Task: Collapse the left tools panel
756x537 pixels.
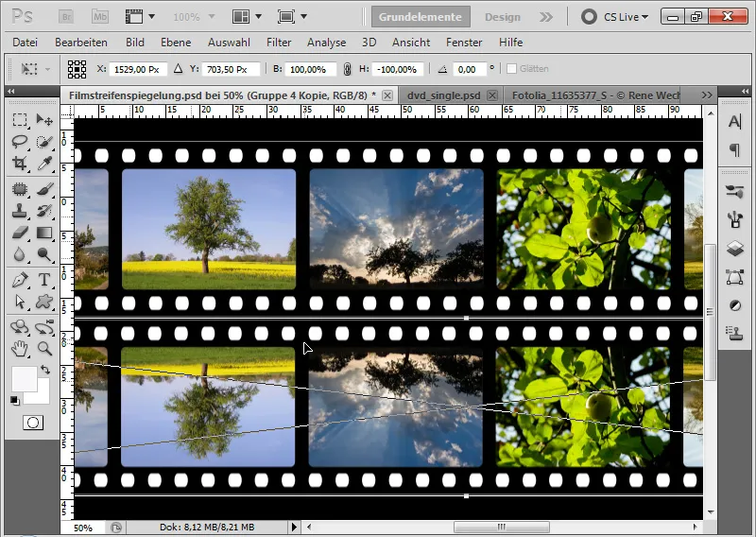Action: tap(10, 91)
